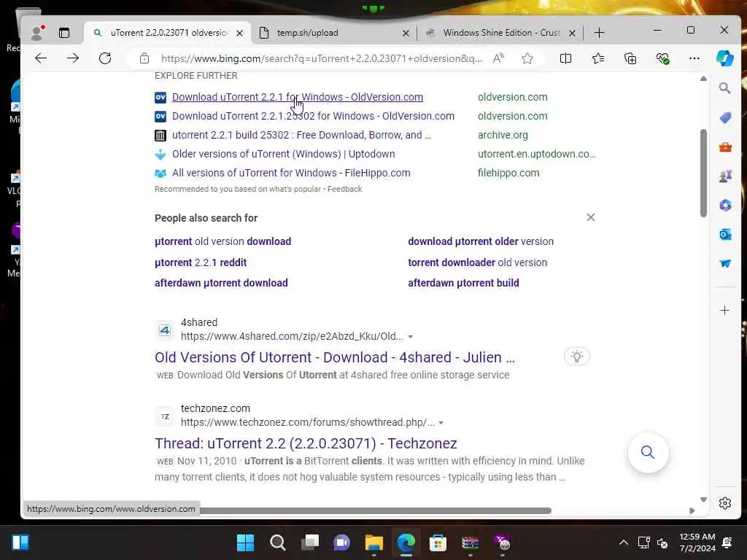
Task: Switch to Windows Shine Edition tab
Action: point(500,33)
